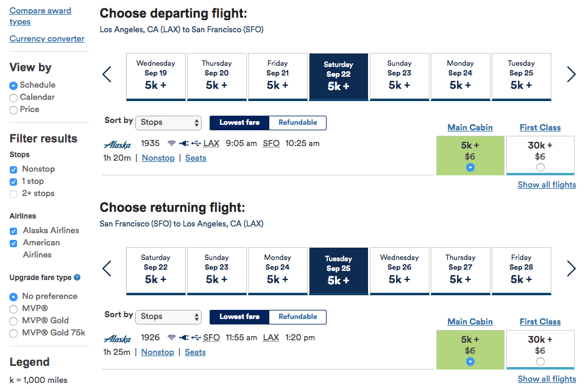Uncheck the American Airlines filter
Screen dimensions: 588x389
(x=13, y=243)
